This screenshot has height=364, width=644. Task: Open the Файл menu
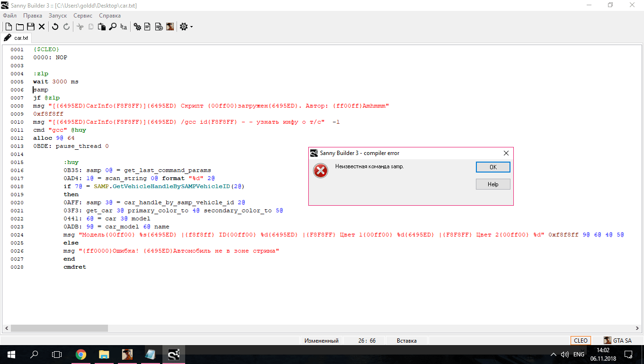coord(9,16)
